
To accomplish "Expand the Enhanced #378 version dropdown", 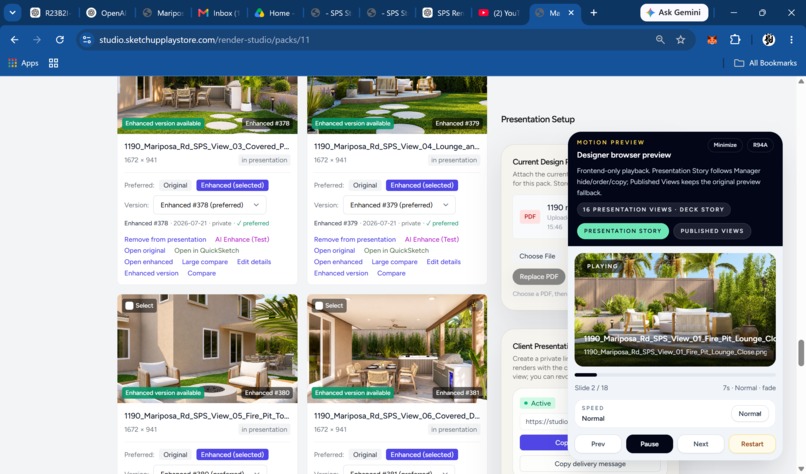I will (x=210, y=205).
